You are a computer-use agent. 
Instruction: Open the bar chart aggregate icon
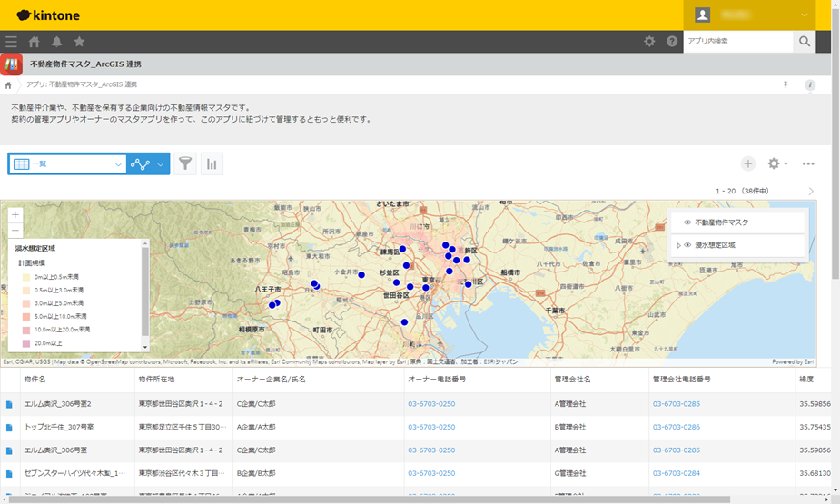212,163
